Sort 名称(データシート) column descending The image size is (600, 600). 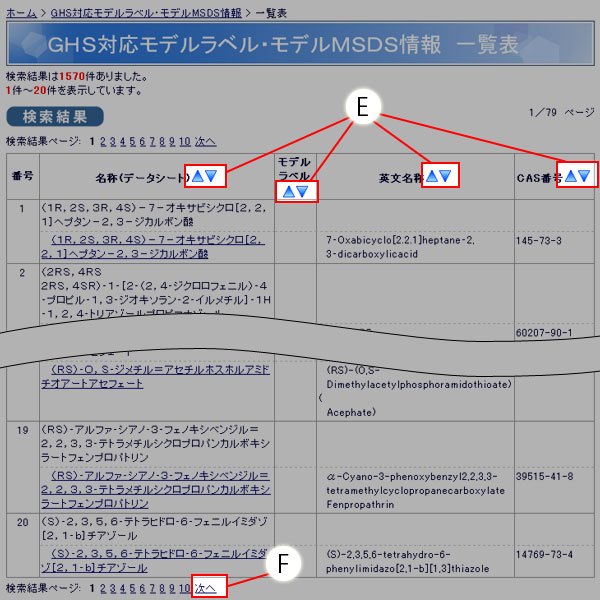(211, 176)
